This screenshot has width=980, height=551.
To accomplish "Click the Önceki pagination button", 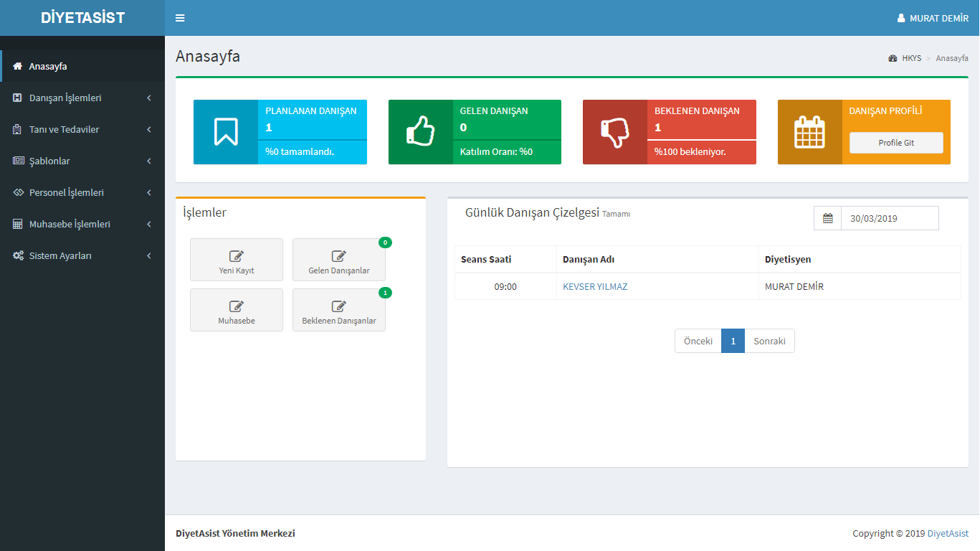I will 698,341.
